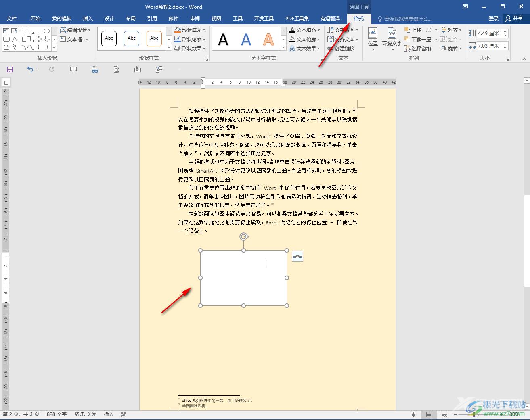Switch to the Layout (布局) tab
This screenshot has width=530, height=420.
(x=130, y=18)
